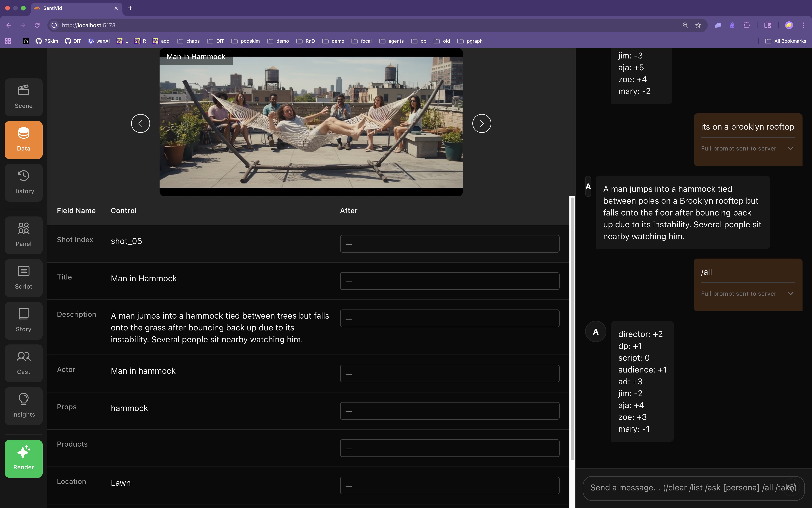Click the chat message input field
This screenshot has height=508, width=812.
tap(682, 487)
